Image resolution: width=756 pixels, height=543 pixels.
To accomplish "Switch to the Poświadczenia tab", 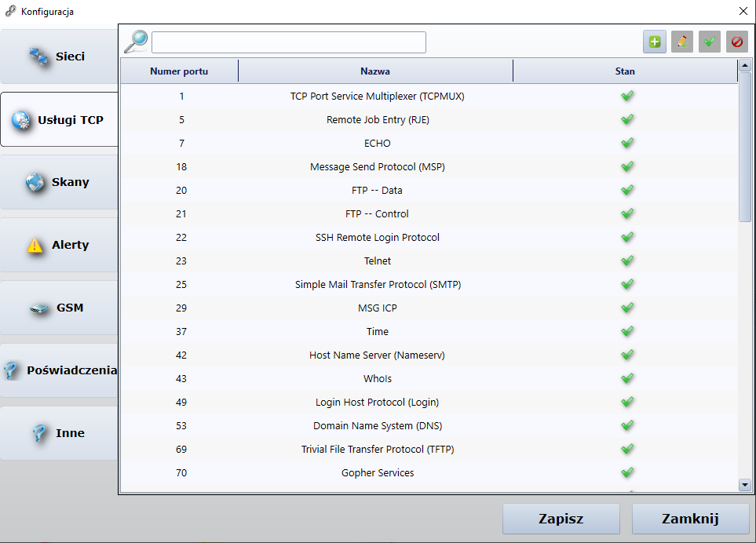I will pyautogui.click(x=59, y=370).
